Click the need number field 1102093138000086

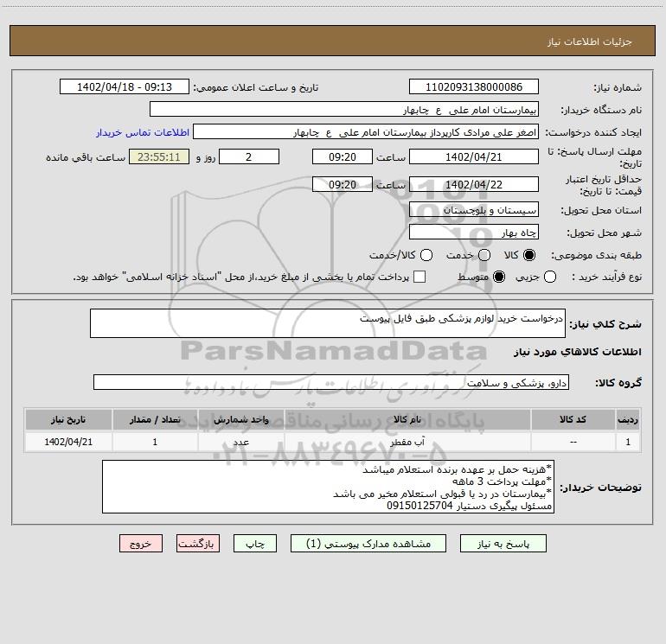[x=474, y=86]
